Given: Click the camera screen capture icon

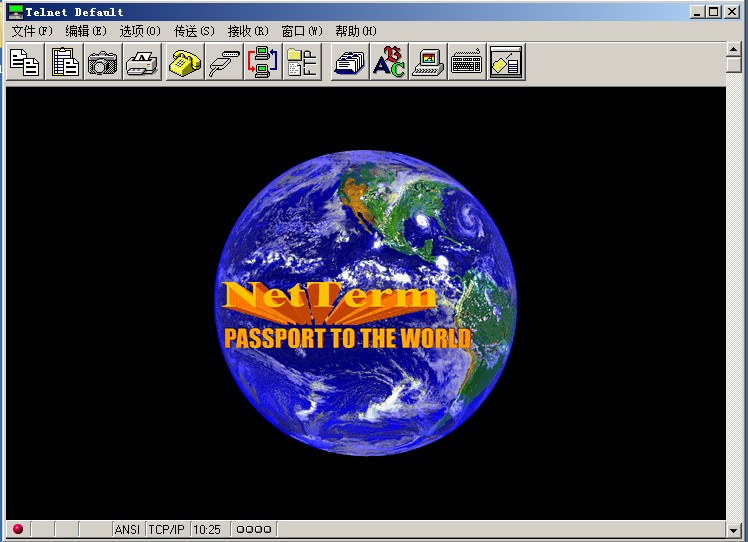Looking at the screenshot, I should (x=103, y=62).
